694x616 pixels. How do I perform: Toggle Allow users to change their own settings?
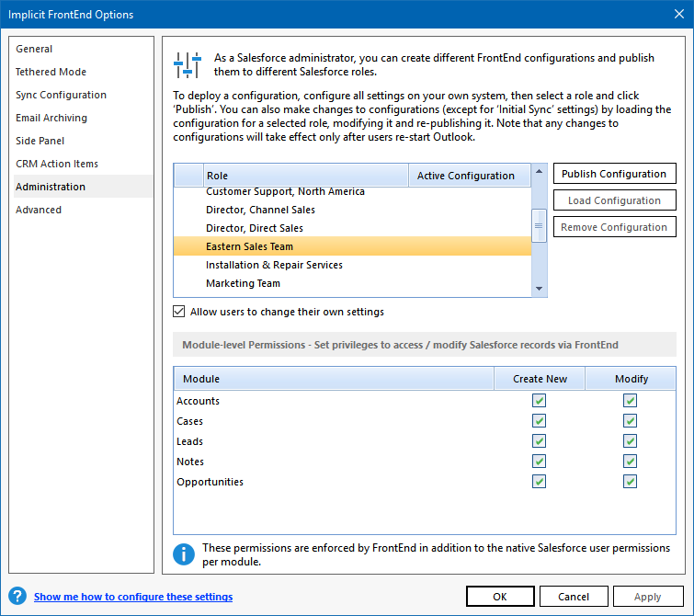tap(179, 312)
